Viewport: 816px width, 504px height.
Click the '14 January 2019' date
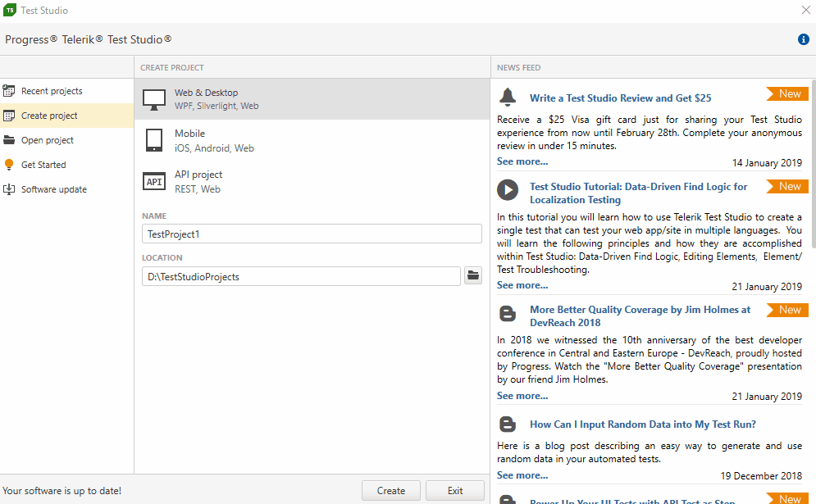point(767,163)
